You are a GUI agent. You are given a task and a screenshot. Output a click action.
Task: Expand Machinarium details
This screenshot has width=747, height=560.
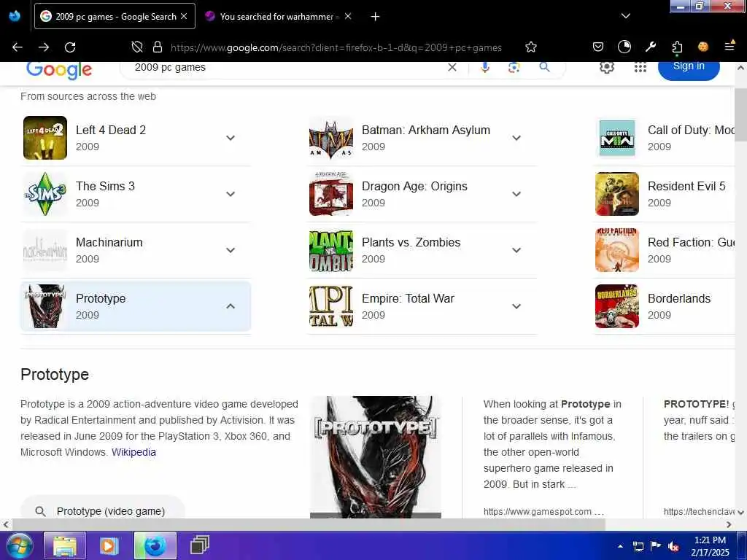tap(231, 251)
